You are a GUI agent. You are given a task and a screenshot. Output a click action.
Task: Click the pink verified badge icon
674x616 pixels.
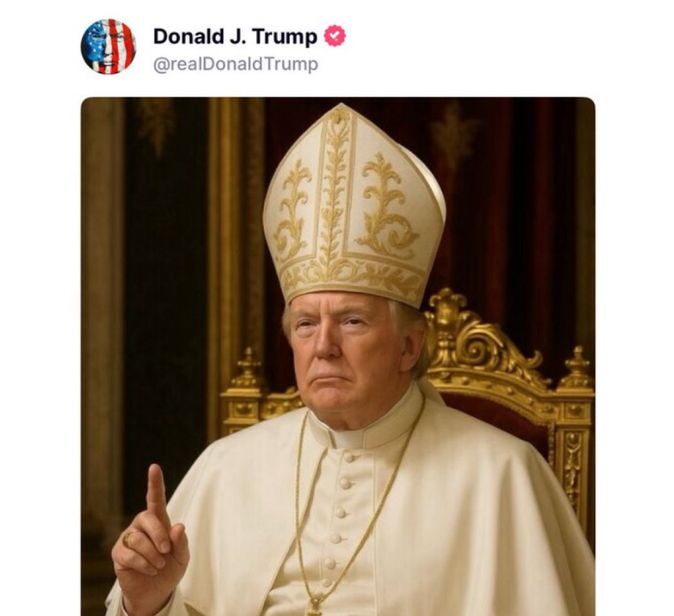tap(334, 36)
